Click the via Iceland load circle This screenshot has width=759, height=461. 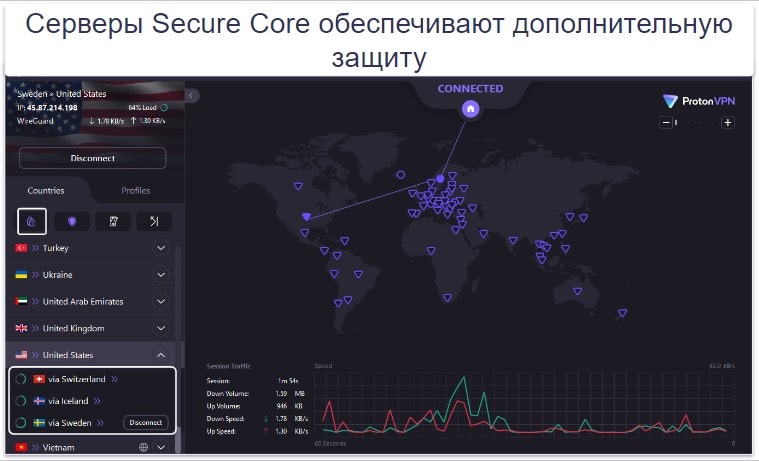(x=21, y=401)
